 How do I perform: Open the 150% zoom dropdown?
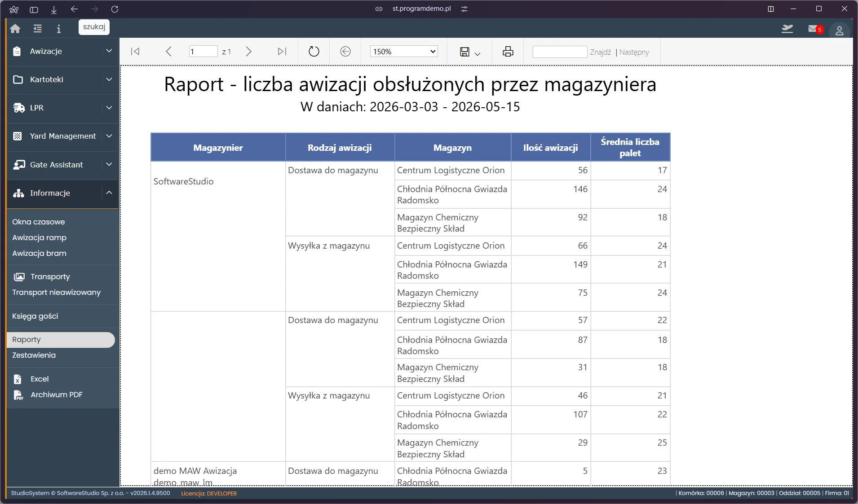404,52
